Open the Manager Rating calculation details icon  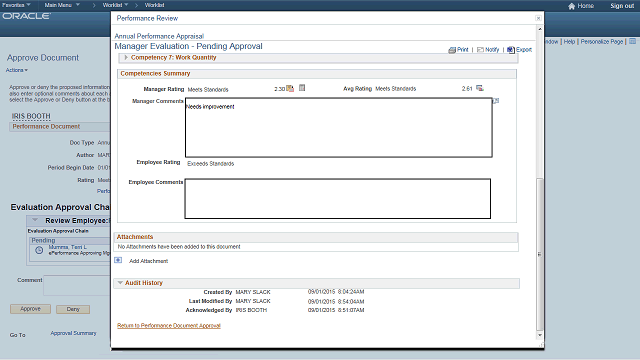[x=290, y=88]
